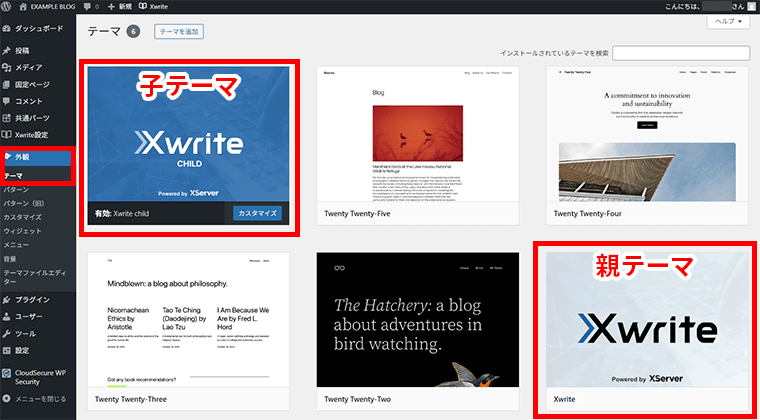The width and height of the screenshot is (760, 420).
Task: Select the Xwrite child theme thumbnail
Action: tap(189, 134)
